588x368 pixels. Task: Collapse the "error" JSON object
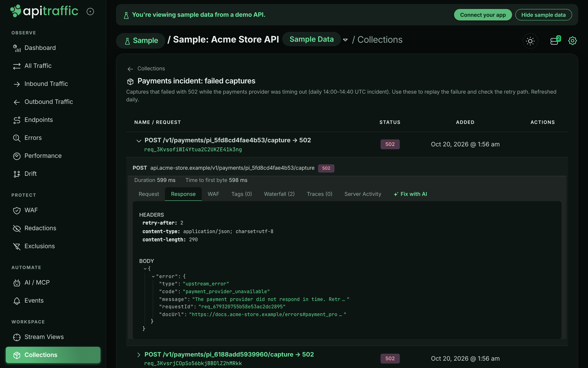153,276
